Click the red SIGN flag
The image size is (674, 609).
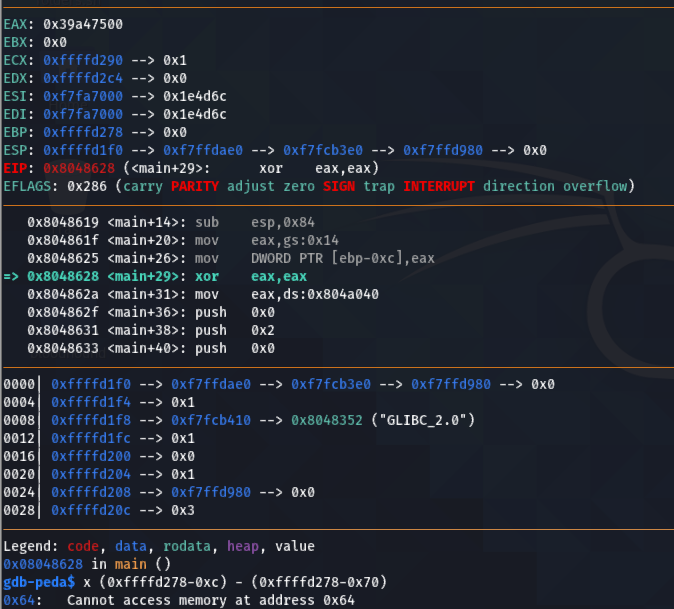339,186
